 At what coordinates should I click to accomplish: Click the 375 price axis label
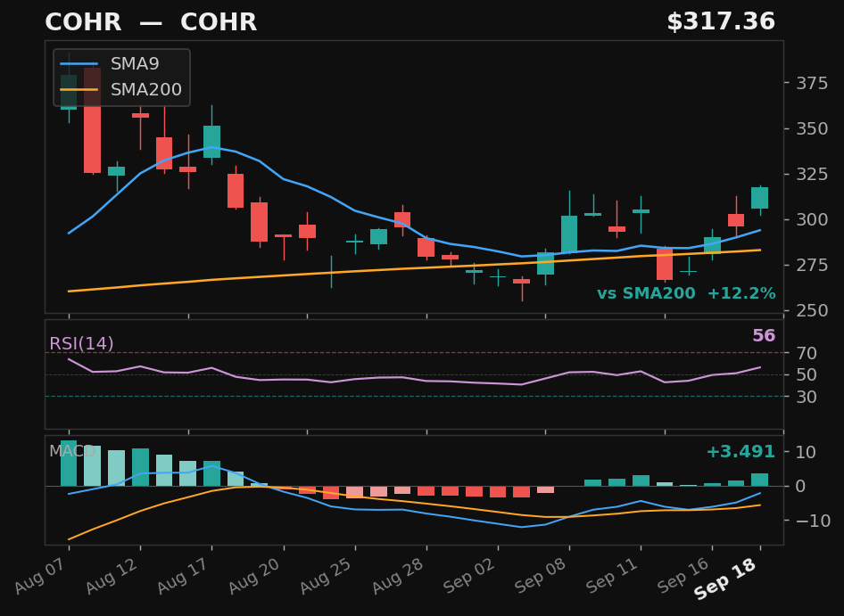(812, 84)
